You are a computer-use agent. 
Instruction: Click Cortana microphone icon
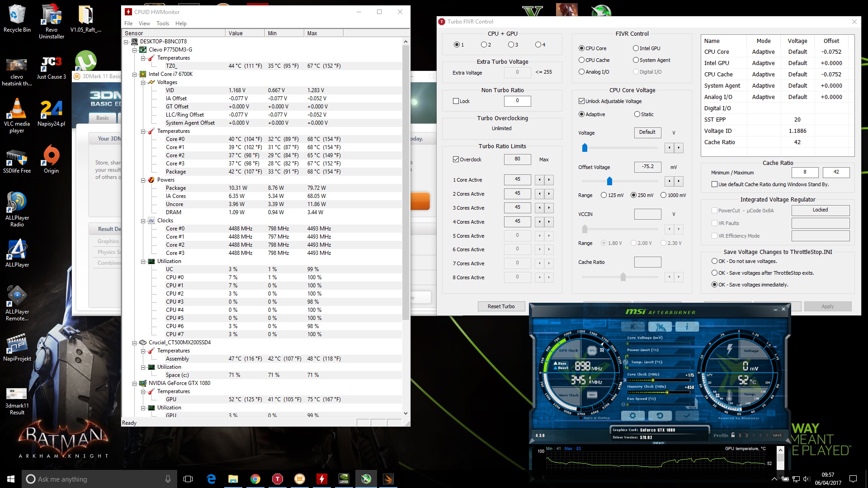pyautogui.click(x=168, y=479)
